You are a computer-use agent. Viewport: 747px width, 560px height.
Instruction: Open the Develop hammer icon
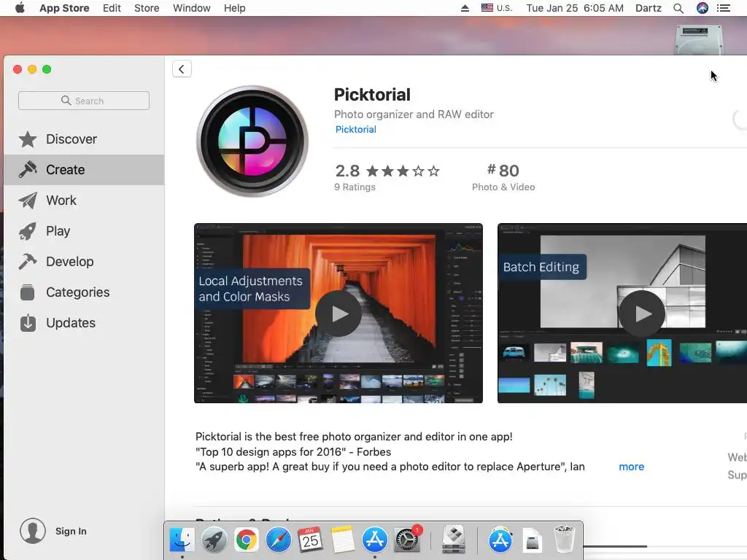(28, 262)
